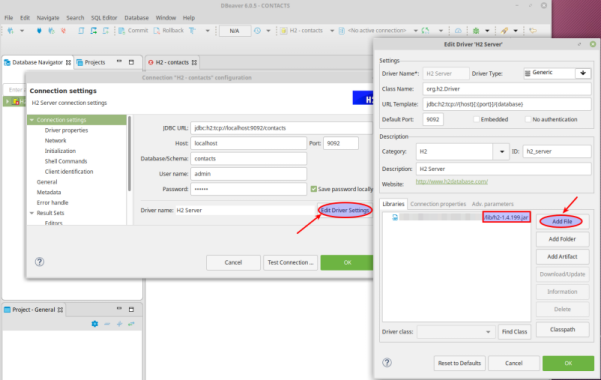This screenshot has width=601, height=380.
Task: Click the transaction mode icon
Action: (192, 31)
